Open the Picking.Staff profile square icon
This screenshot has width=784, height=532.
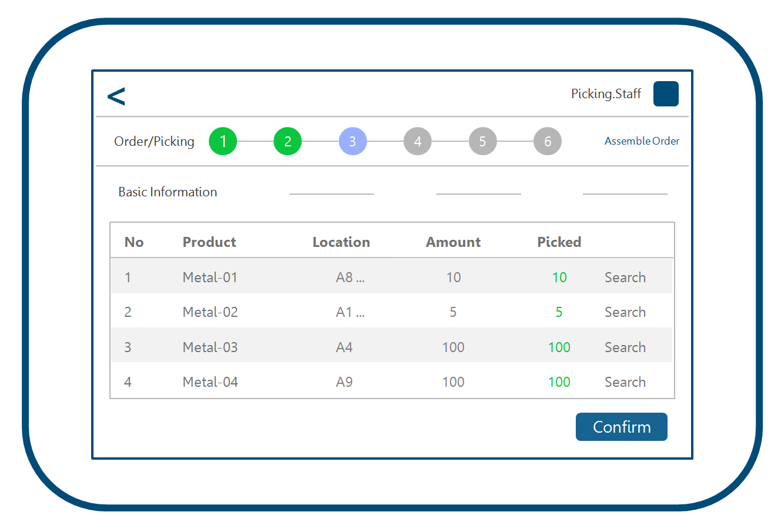(665, 93)
